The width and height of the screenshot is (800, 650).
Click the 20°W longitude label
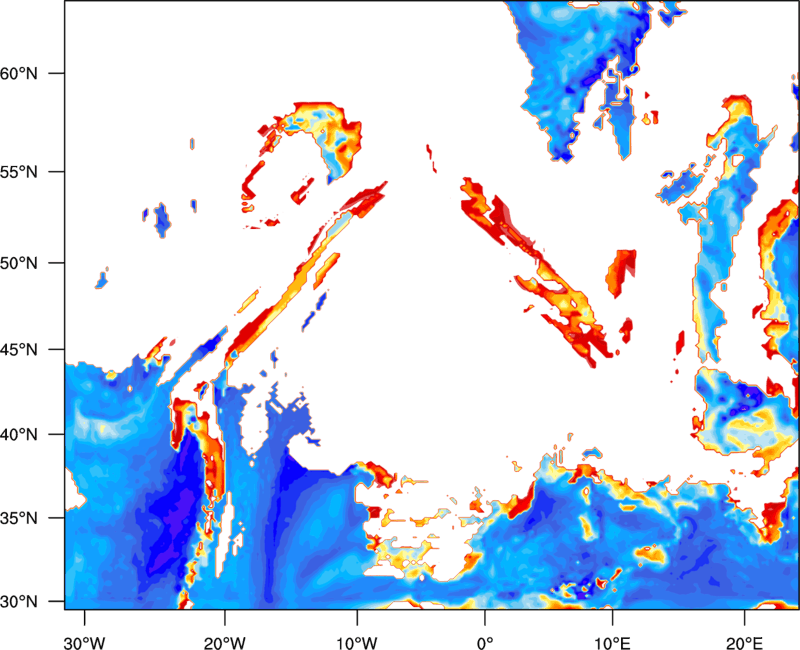[x=224, y=642]
